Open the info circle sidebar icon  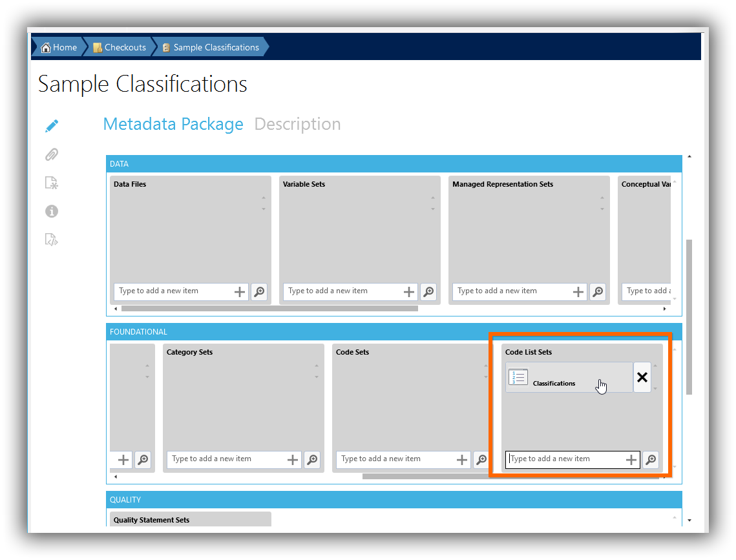(x=52, y=211)
